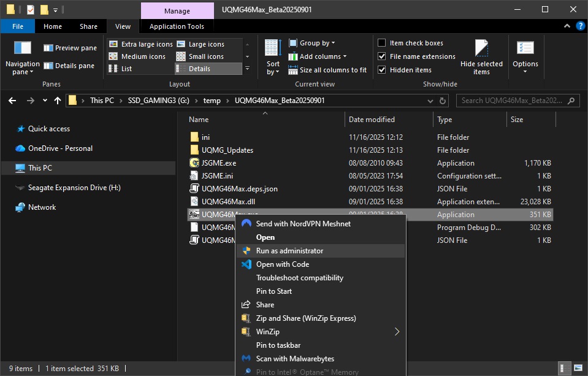
Task: Expand WinZip submenu arrow
Action: tap(397, 331)
